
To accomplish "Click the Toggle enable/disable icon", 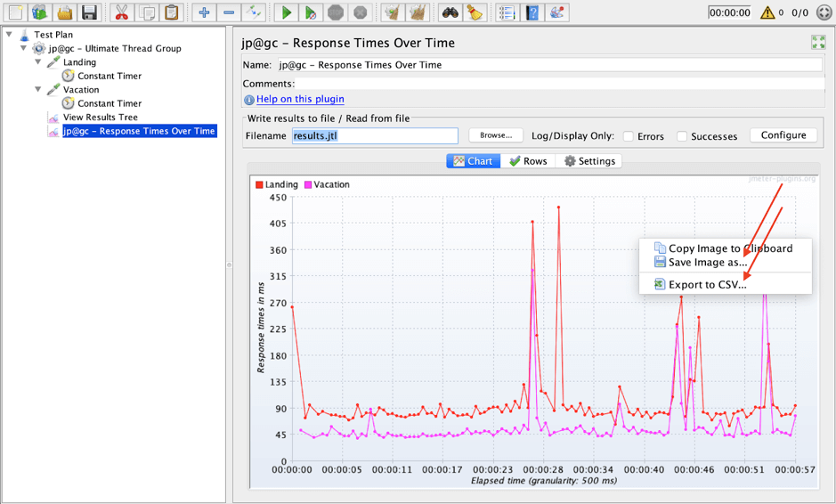I will pos(253,12).
